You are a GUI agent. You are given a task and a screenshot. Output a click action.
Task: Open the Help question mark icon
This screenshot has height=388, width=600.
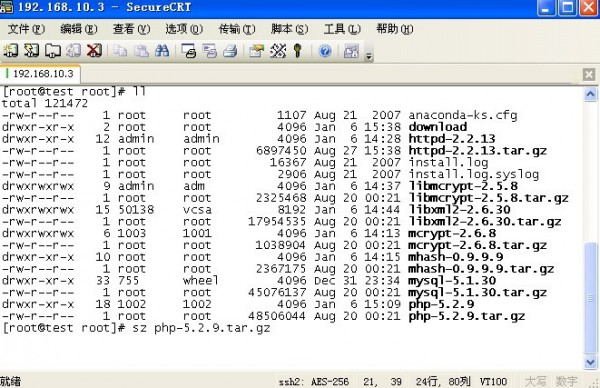(325, 51)
